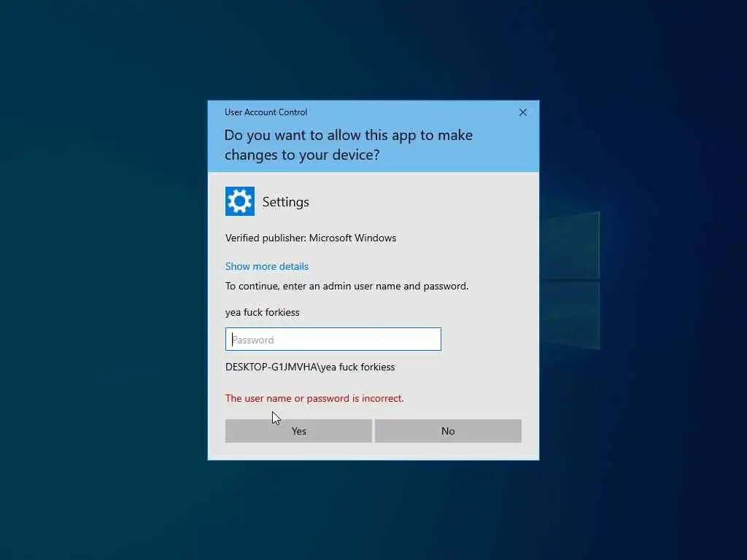Click the Verified publisher: Microsoft Windows text

point(311,238)
